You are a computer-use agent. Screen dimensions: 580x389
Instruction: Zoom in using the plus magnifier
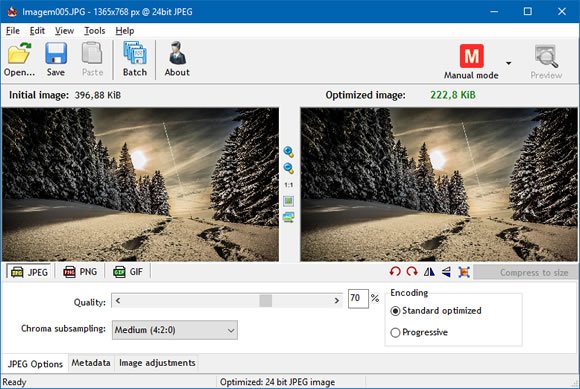tap(289, 152)
